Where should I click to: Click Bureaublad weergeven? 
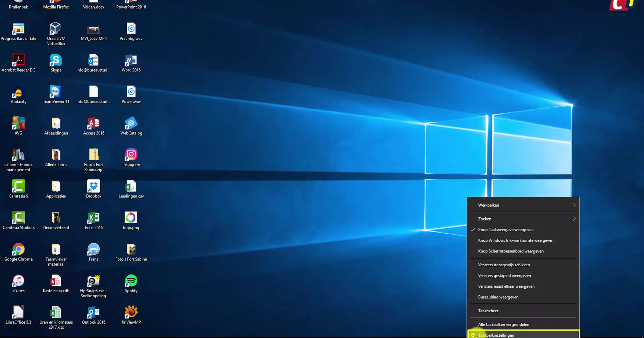coord(498,297)
